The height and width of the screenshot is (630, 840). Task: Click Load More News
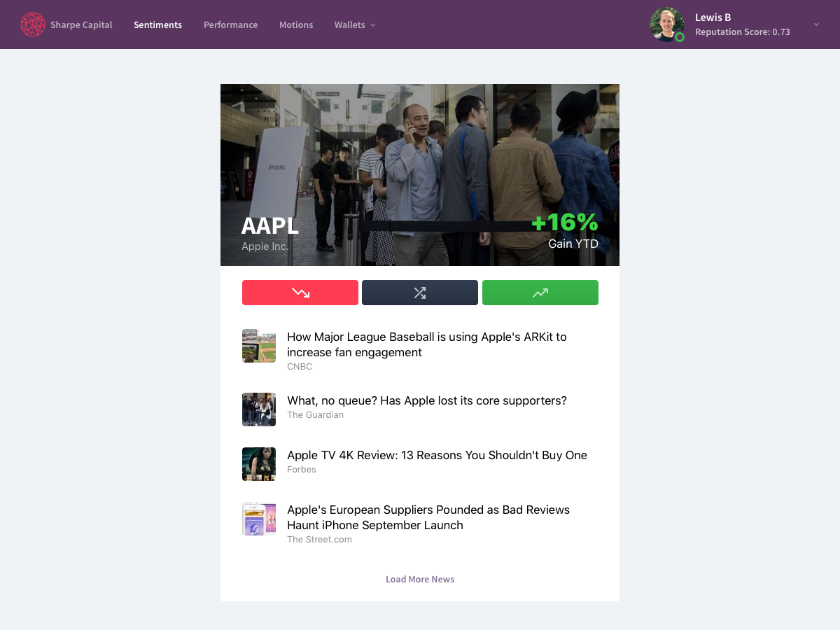tap(420, 579)
